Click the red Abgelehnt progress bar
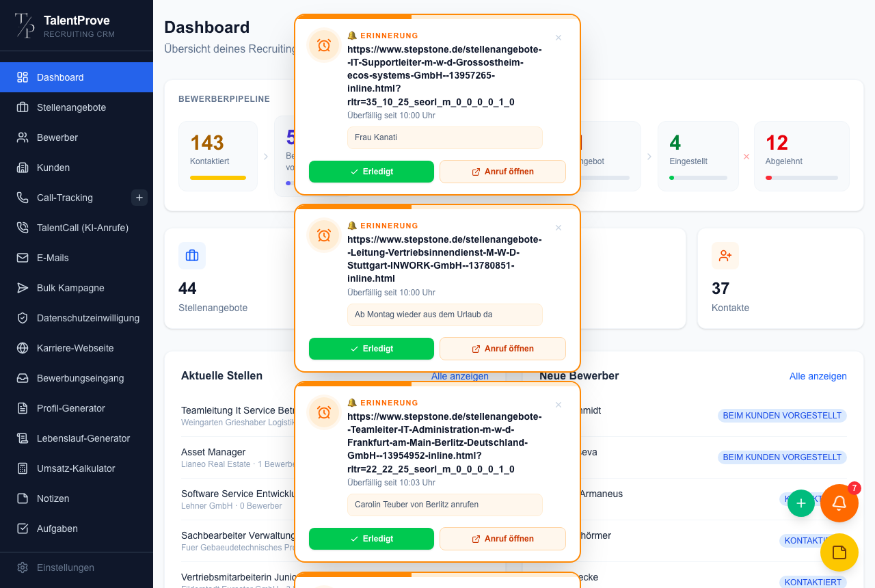 (x=802, y=178)
